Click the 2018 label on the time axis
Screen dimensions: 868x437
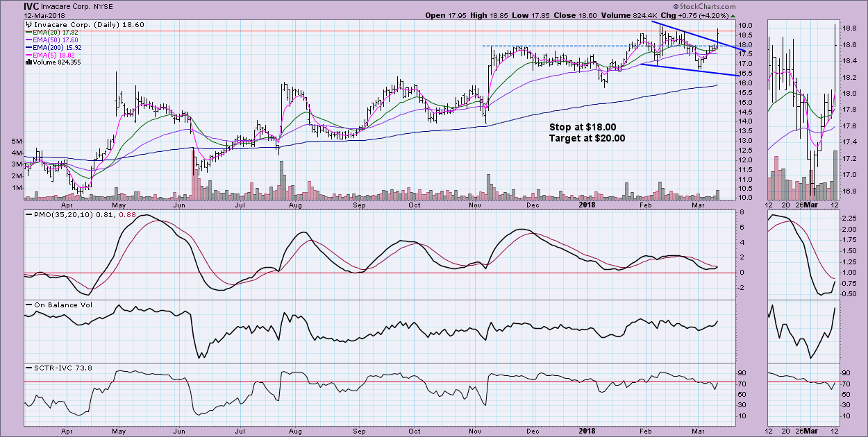(588, 206)
